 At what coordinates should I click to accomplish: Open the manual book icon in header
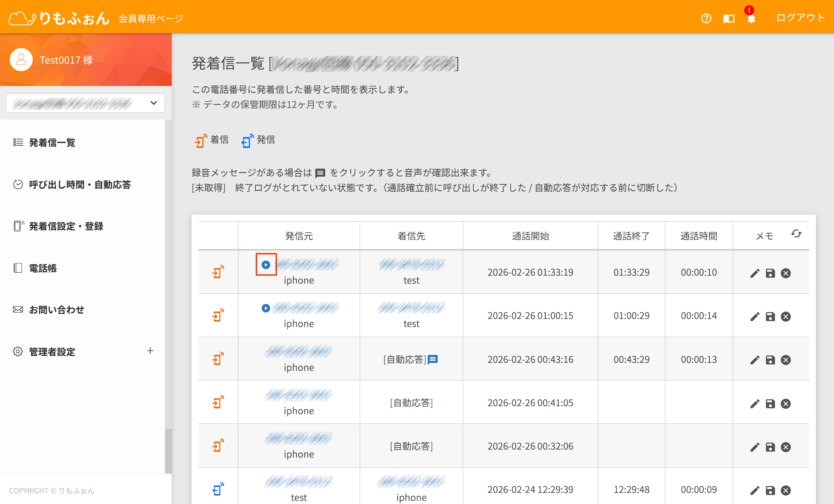(729, 19)
